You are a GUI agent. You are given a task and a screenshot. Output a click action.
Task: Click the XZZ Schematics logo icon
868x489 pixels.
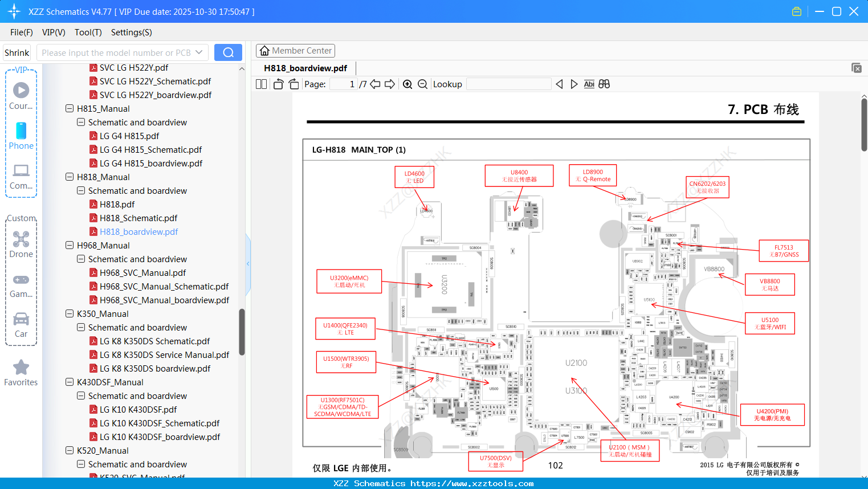[x=14, y=11]
